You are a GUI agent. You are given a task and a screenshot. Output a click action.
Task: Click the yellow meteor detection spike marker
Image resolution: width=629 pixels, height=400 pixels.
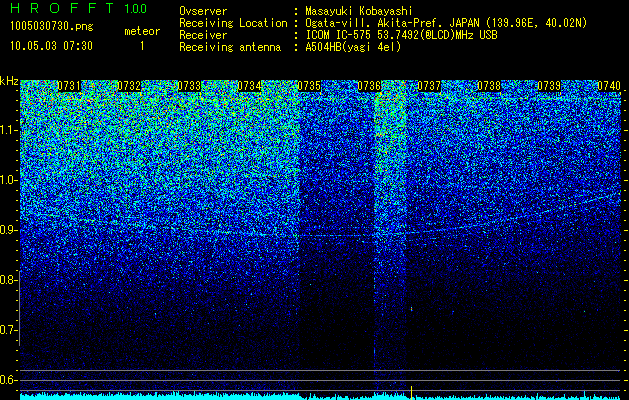(x=411, y=392)
